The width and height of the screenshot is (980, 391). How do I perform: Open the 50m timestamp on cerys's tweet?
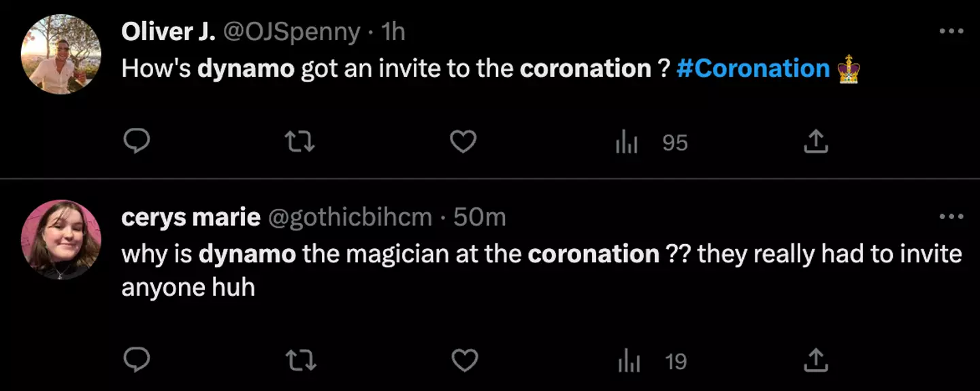click(479, 217)
